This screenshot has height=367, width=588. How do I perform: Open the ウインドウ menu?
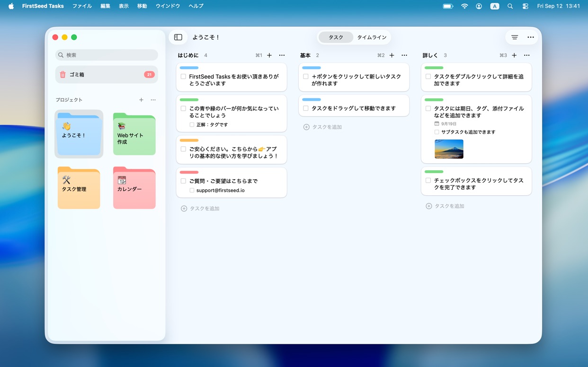coord(168,6)
